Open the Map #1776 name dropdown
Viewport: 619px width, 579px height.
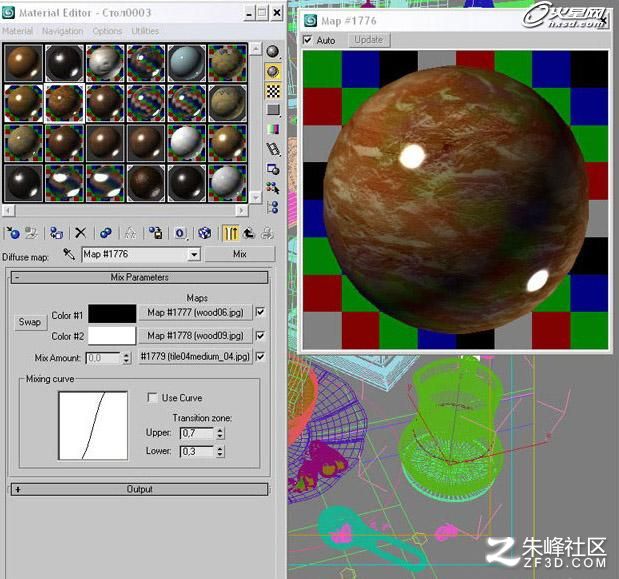[194, 255]
